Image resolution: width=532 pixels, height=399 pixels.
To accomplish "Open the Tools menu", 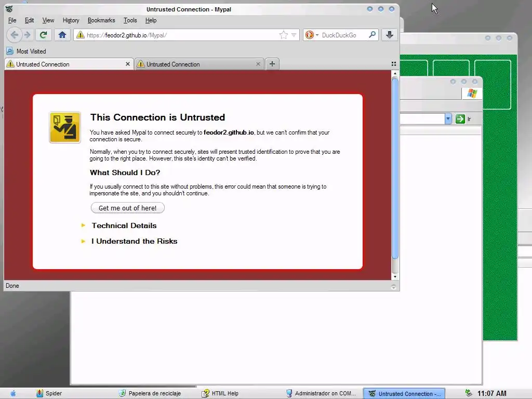I will pyautogui.click(x=130, y=20).
